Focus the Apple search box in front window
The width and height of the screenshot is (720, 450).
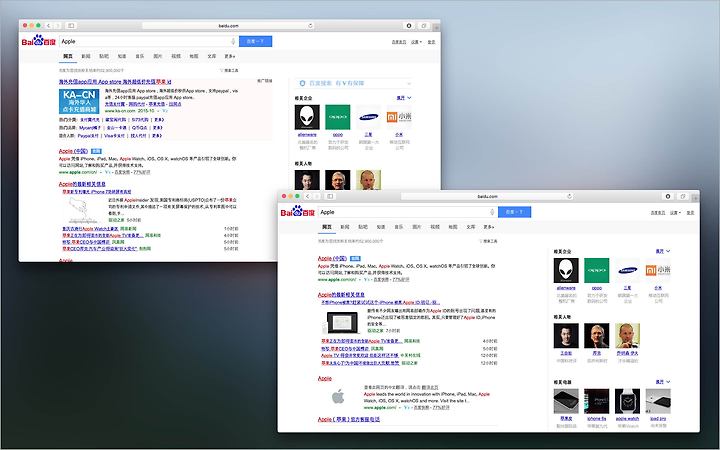coord(407,212)
